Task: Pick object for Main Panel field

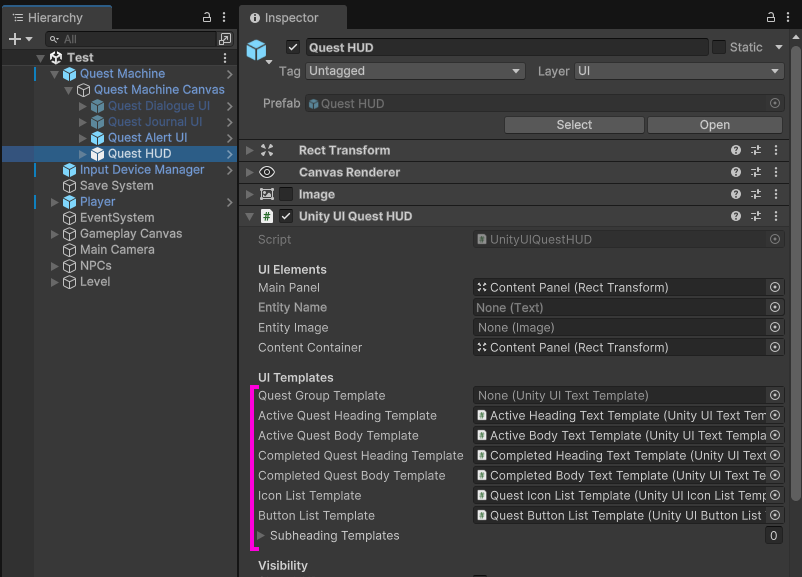Action: point(775,287)
